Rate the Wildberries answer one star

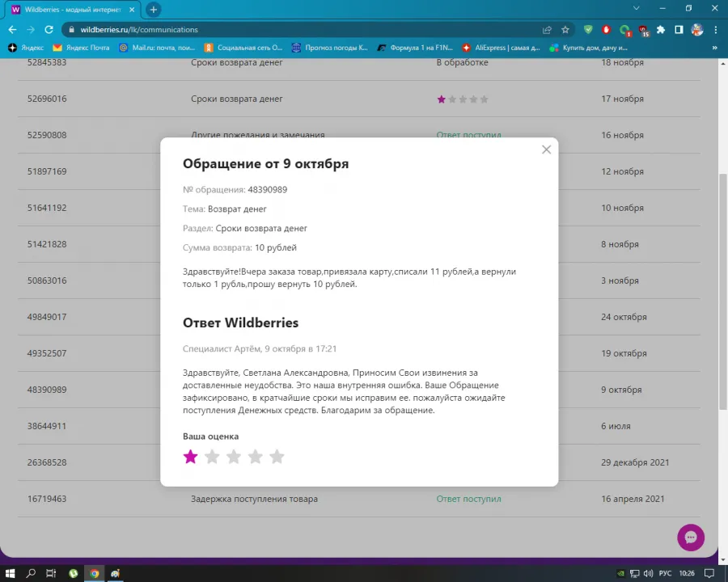click(x=190, y=457)
